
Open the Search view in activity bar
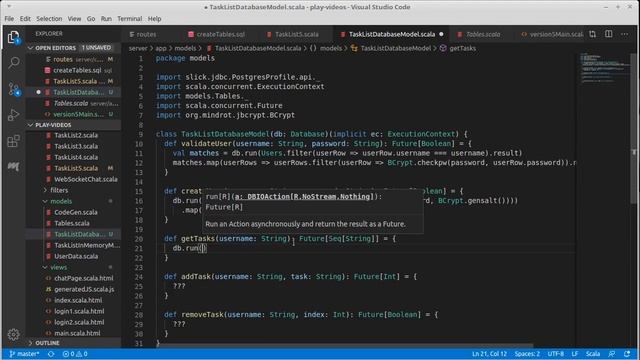pyautogui.click(x=13, y=62)
